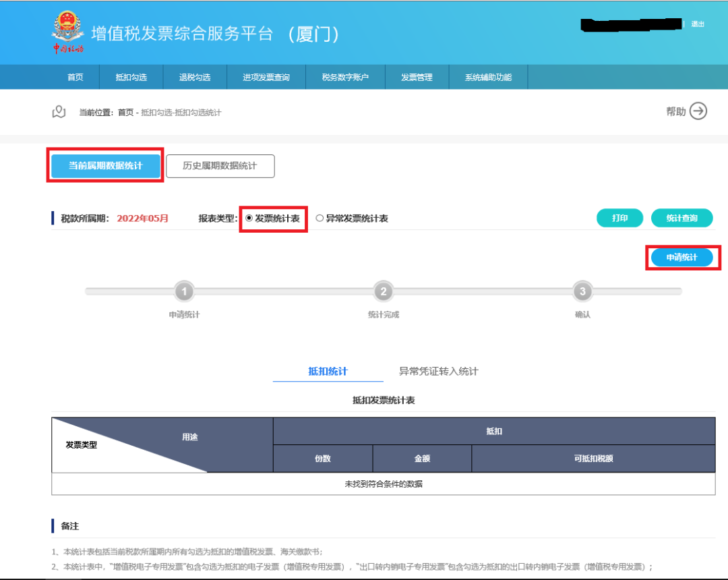Open the 抵扣勾选 navigation menu
Image resolution: width=728 pixels, height=580 pixels.
pos(131,78)
